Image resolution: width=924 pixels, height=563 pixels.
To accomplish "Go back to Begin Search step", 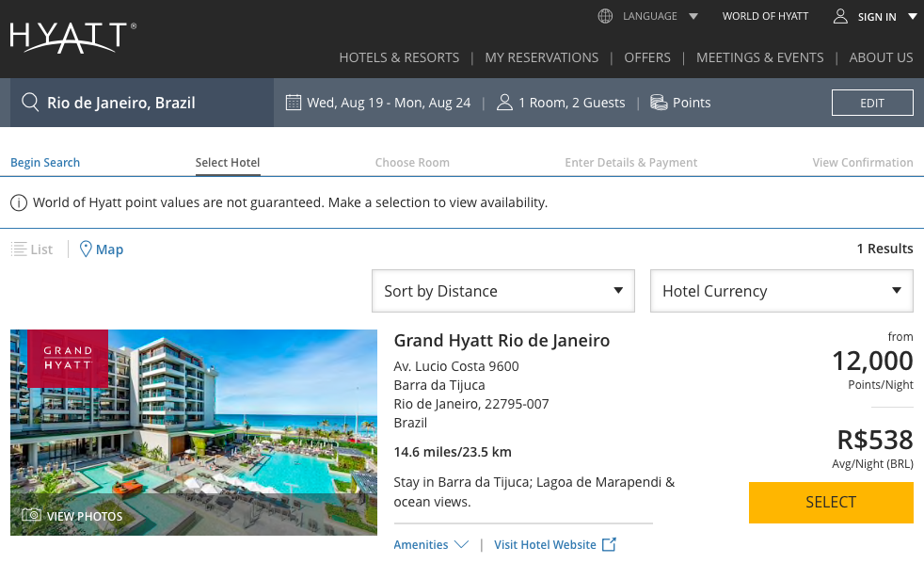I will [45, 162].
